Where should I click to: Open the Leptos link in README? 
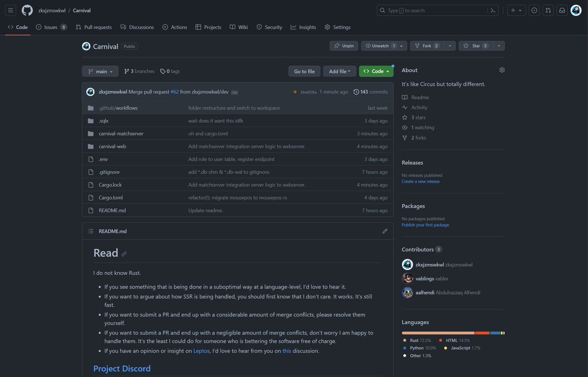[x=201, y=351]
